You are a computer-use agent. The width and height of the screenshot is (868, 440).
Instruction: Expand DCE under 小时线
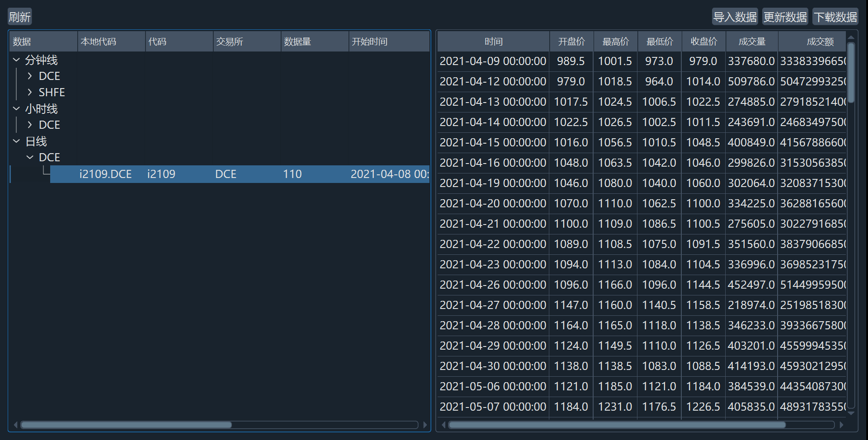click(30, 125)
